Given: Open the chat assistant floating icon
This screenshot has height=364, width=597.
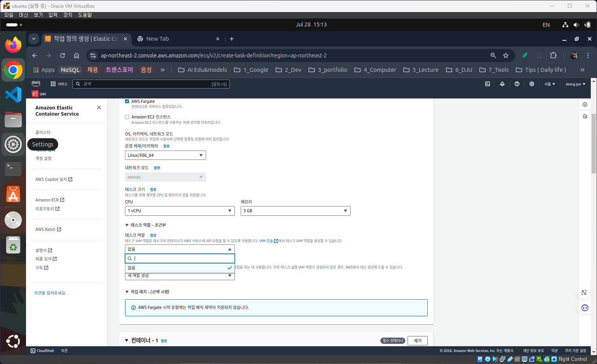Looking at the screenshot, I should click(x=585, y=308).
